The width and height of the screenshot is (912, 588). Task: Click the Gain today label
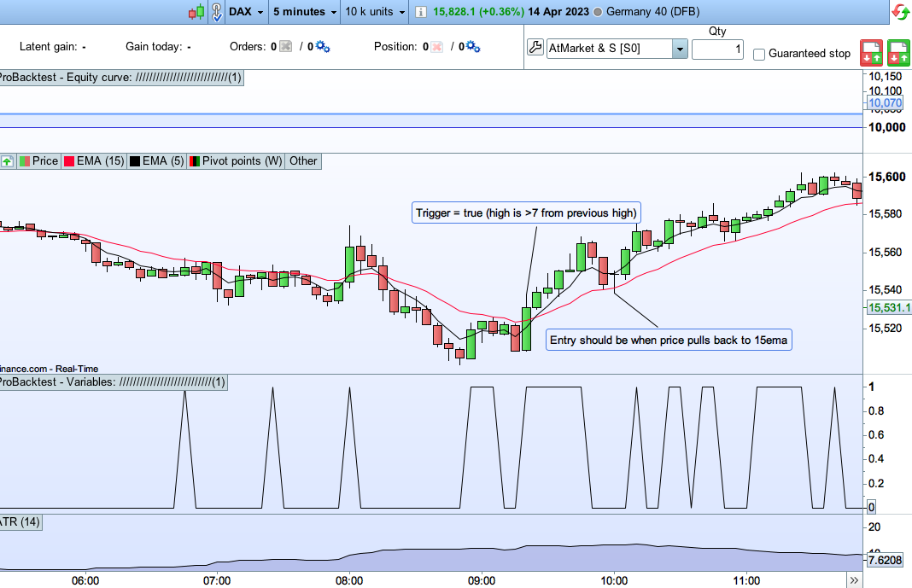click(x=154, y=46)
